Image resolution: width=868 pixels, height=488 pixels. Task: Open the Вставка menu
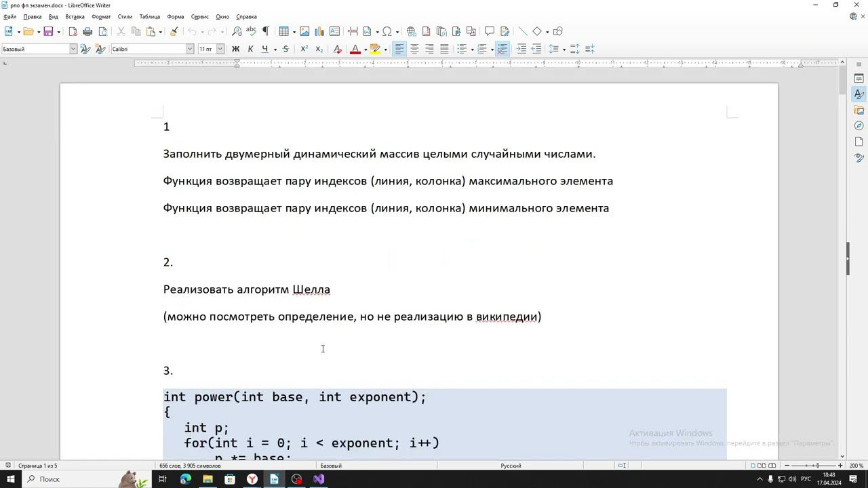point(75,16)
